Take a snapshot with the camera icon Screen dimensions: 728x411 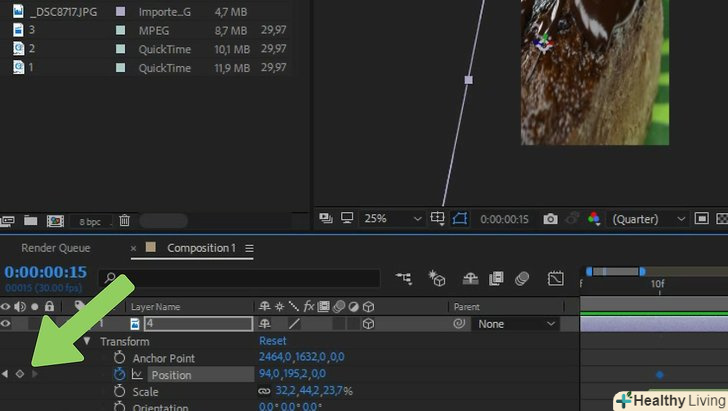550,218
